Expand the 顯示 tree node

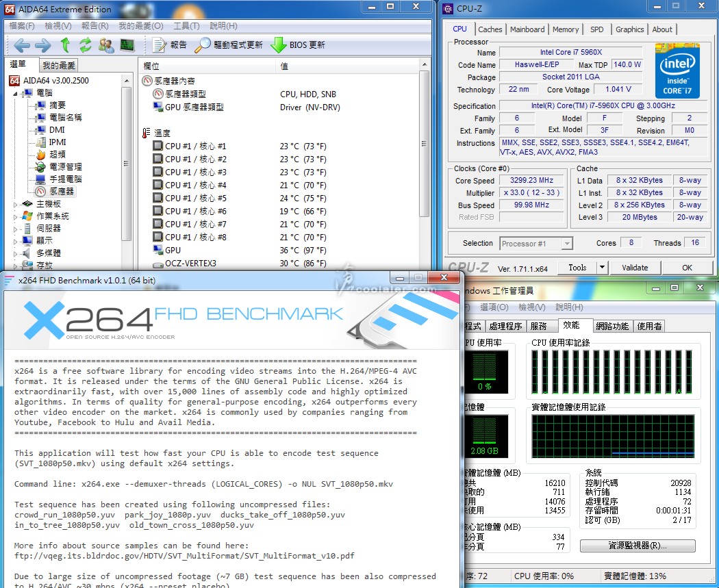[15, 241]
